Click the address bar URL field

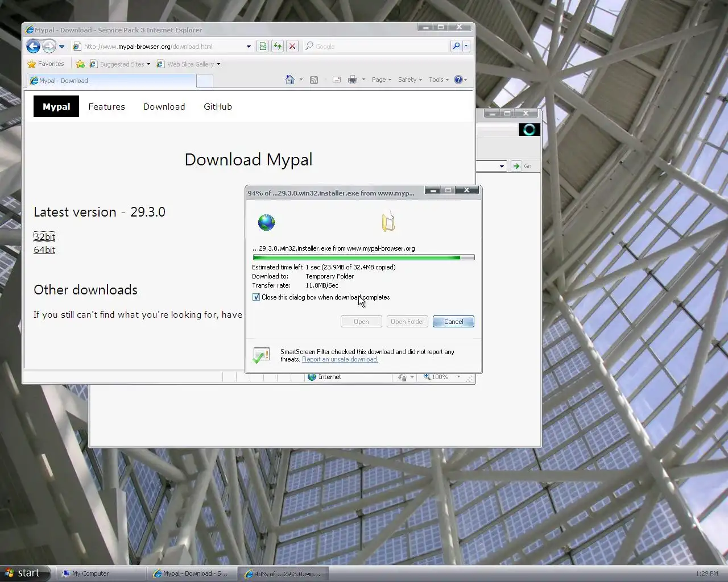pos(159,47)
